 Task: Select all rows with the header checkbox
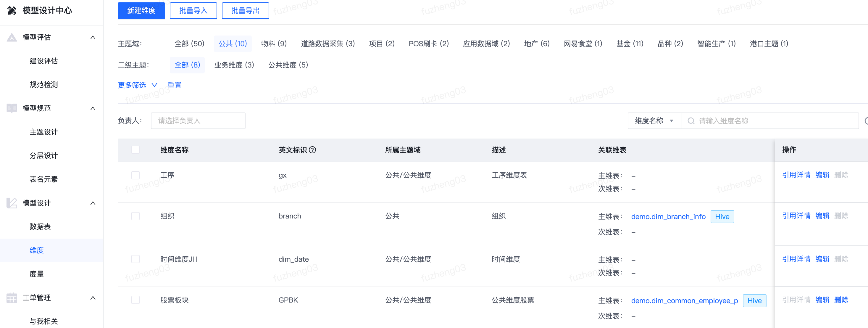pos(135,150)
